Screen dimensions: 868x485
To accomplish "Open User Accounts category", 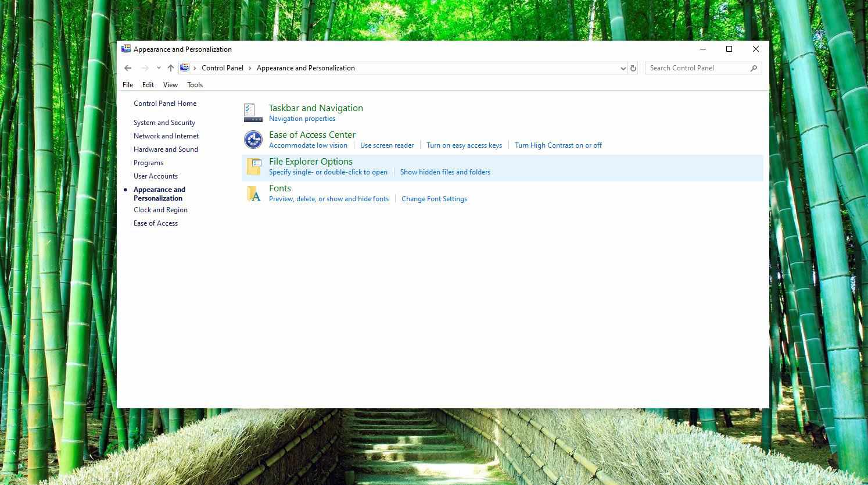I will coord(156,176).
